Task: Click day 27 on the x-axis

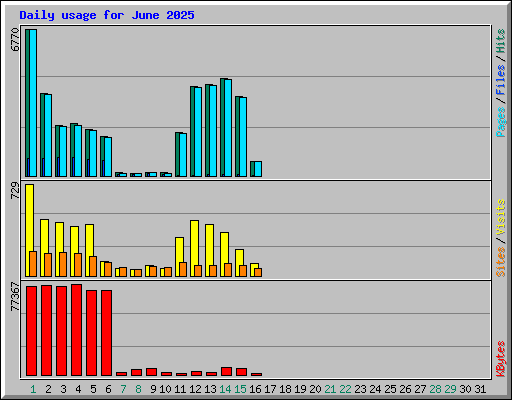Action: (x=420, y=389)
